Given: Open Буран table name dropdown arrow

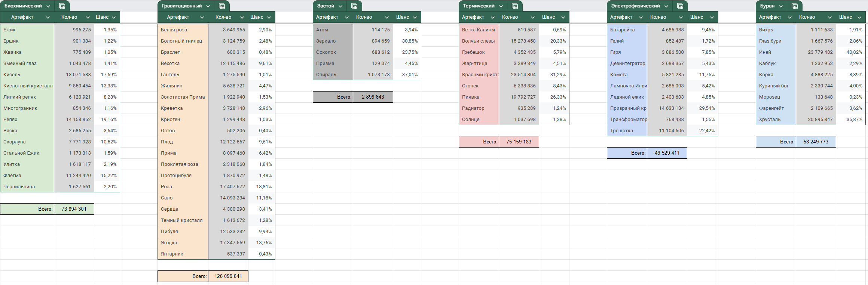Looking at the screenshot, I should coord(781,6).
